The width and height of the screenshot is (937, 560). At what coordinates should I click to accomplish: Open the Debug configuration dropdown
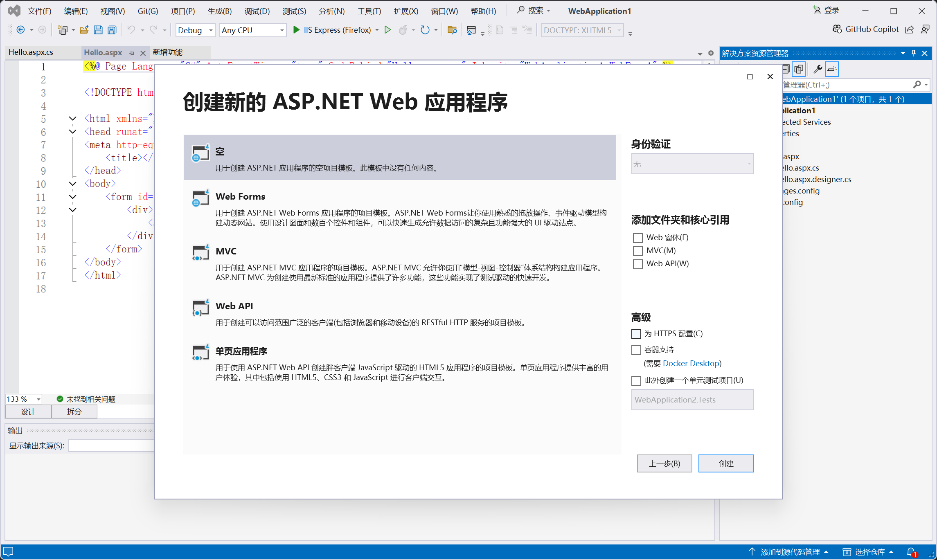pyautogui.click(x=195, y=30)
